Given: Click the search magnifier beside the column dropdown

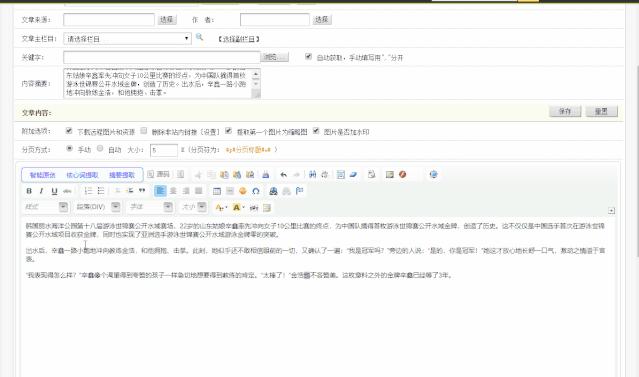Looking at the screenshot, I should (x=199, y=37).
